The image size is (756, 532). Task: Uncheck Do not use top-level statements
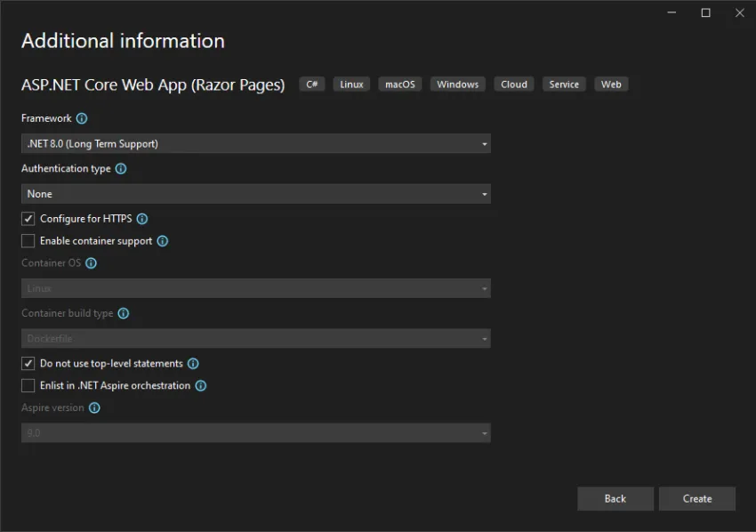pos(28,363)
